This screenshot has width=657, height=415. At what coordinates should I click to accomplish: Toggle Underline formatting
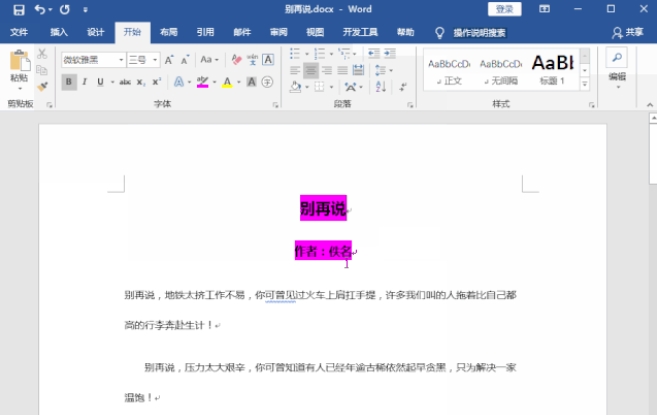[100, 82]
